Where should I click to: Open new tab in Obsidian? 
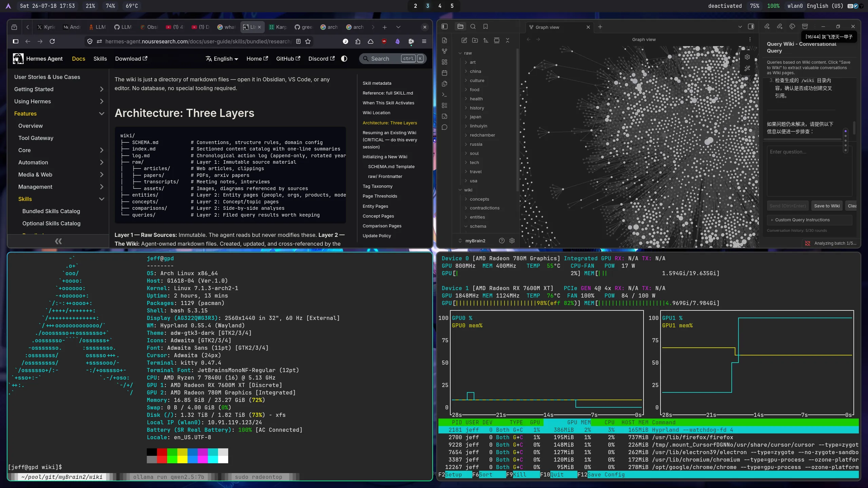point(600,27)
